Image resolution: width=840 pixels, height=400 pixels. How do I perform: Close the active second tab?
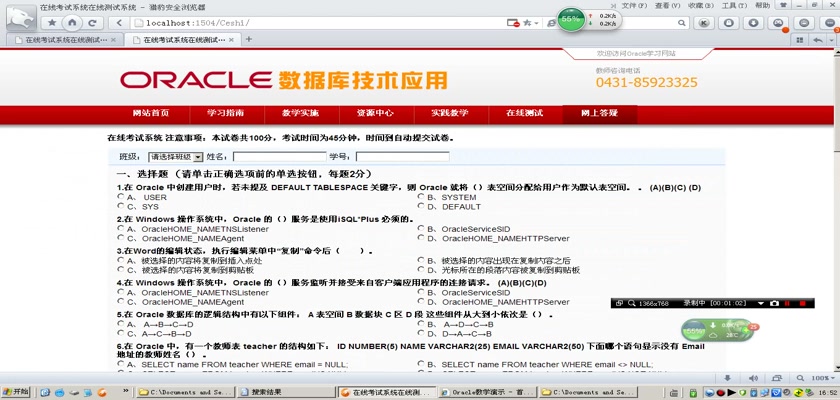[231, 40]
